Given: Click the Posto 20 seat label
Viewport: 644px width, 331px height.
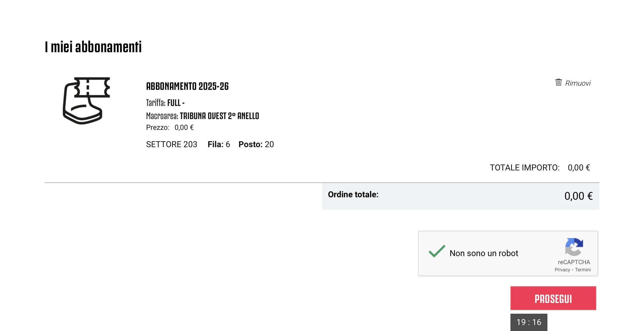Looking at the screenshot, I should coord(256,144).
